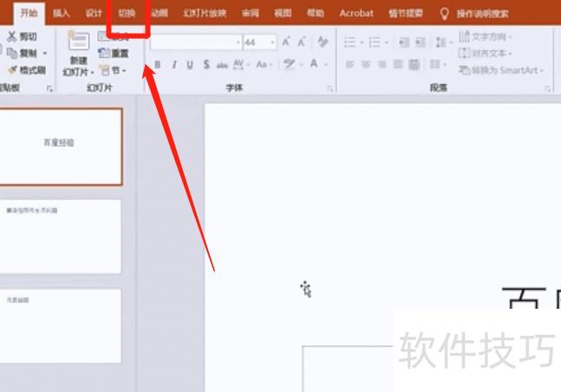Open the 视图 (View) tab

[x=283, y=13]
